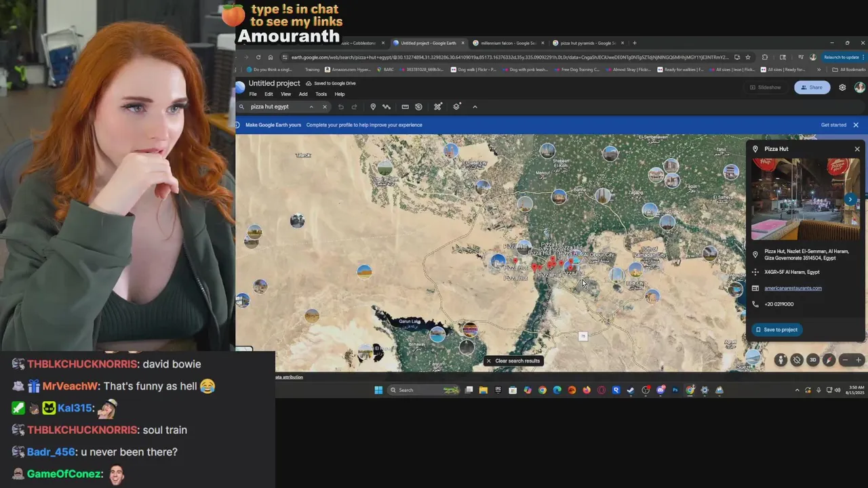Image resolution: width=868 pixels, height=488 pixels.
Task: Open File Explorer from taskbar
Action: pos(483,390)
